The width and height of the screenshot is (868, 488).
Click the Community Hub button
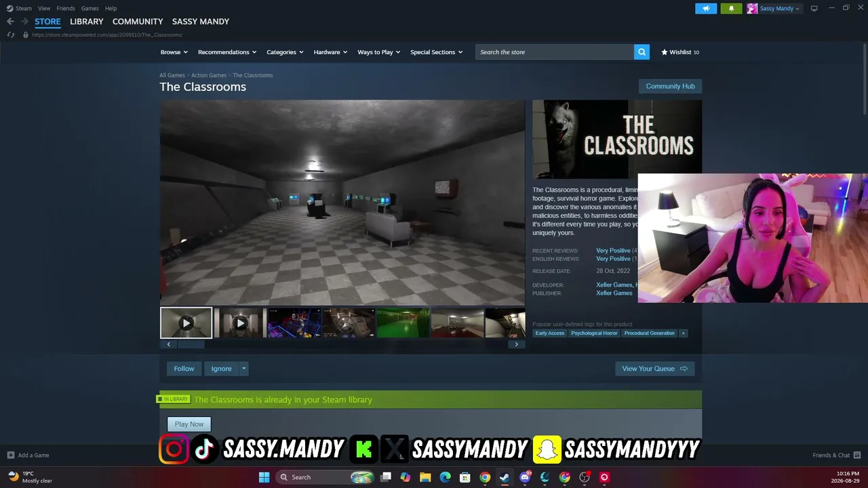[670, 86]
